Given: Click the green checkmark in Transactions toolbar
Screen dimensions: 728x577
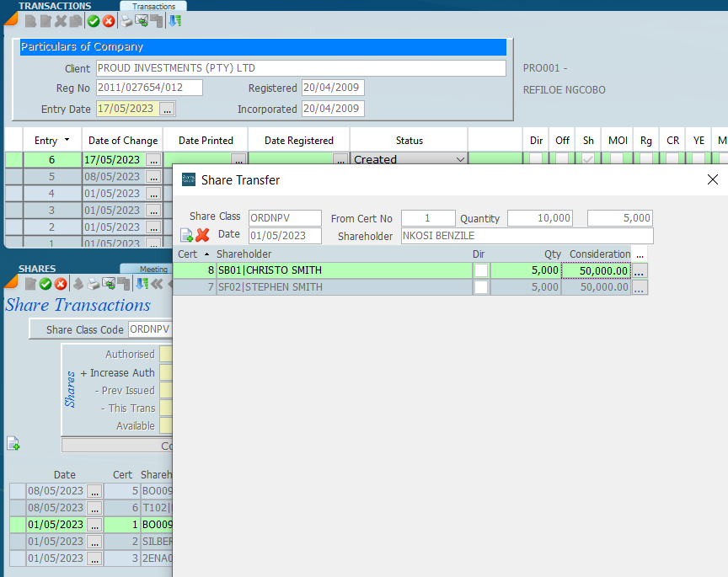Looking at the screenshot, I should point(94,21).
